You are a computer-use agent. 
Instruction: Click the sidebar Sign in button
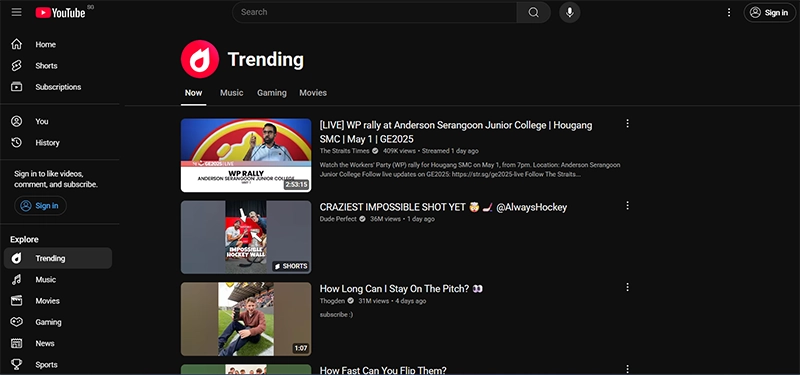(x=40, y=206)
